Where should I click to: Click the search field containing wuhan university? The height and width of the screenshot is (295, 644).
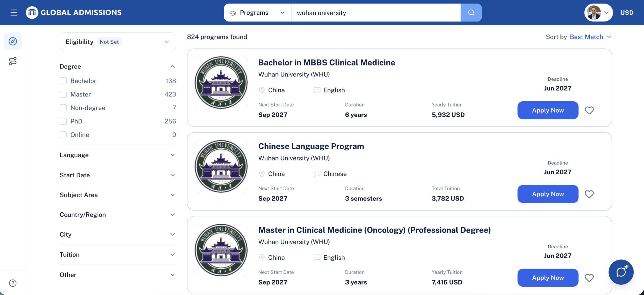tap(376, 13)
